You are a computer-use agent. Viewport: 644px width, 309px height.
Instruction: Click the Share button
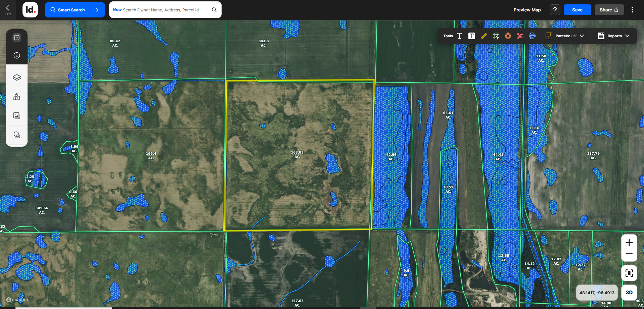609,10
